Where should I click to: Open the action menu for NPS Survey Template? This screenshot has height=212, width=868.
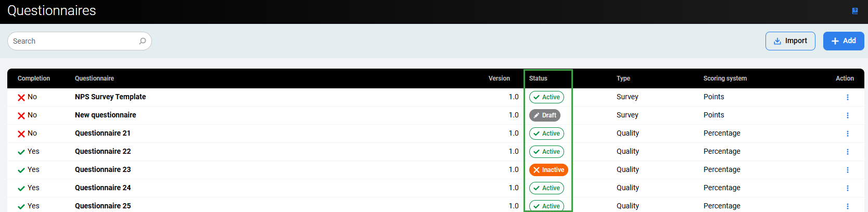847,97
